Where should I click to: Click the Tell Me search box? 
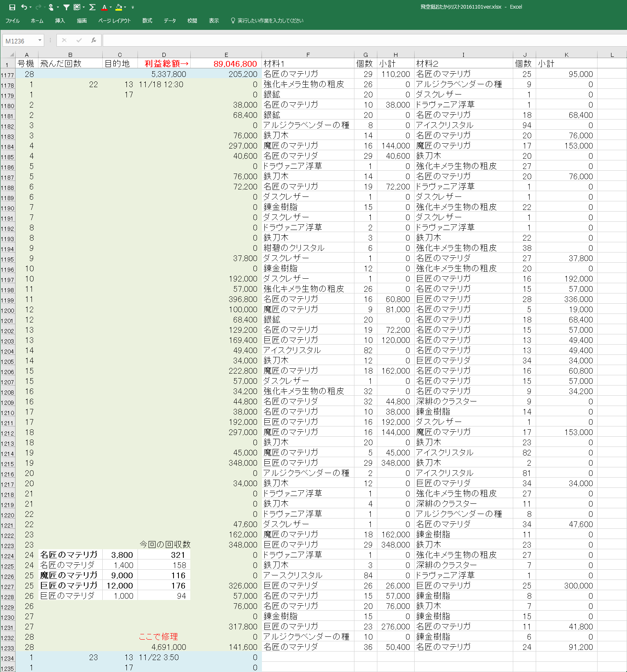point(270,21)
